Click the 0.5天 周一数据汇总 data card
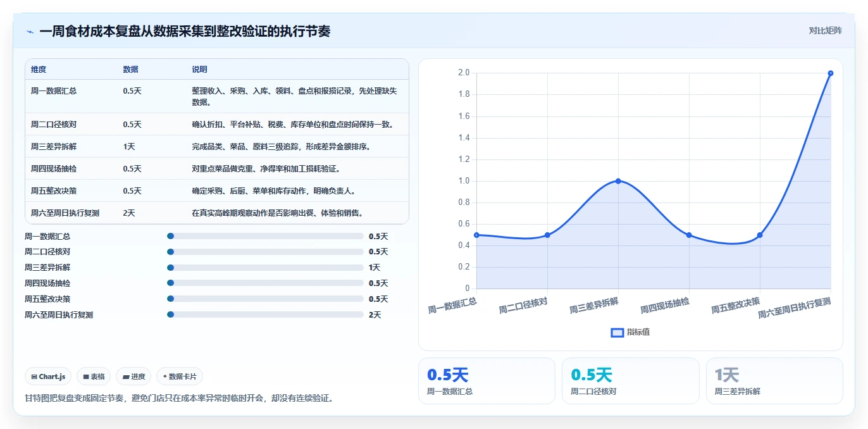 click(x=487, y=381)
